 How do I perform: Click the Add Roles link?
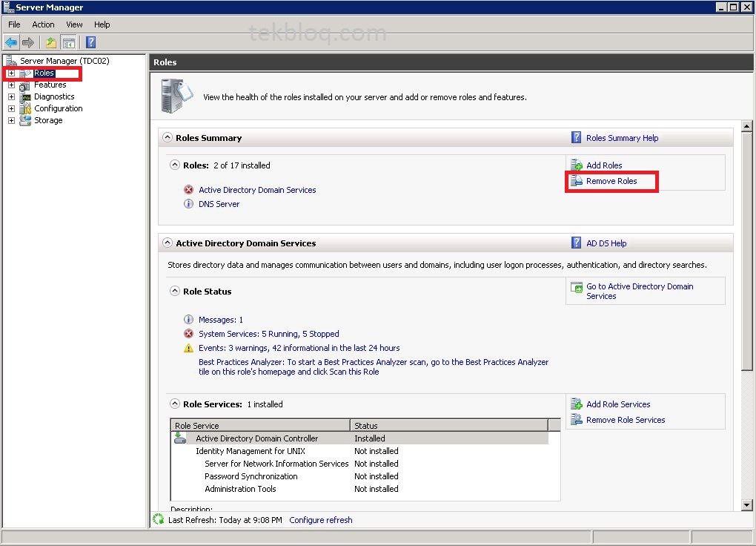click(604, 165)
